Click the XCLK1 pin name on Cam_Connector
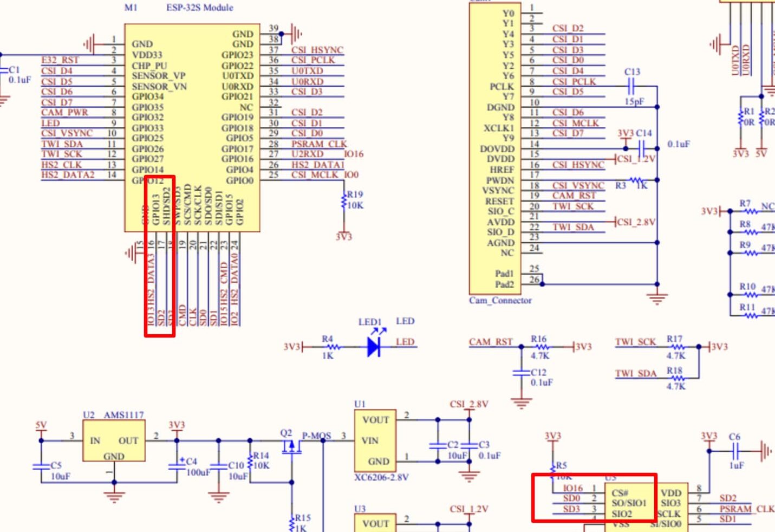 coord(499,128)
